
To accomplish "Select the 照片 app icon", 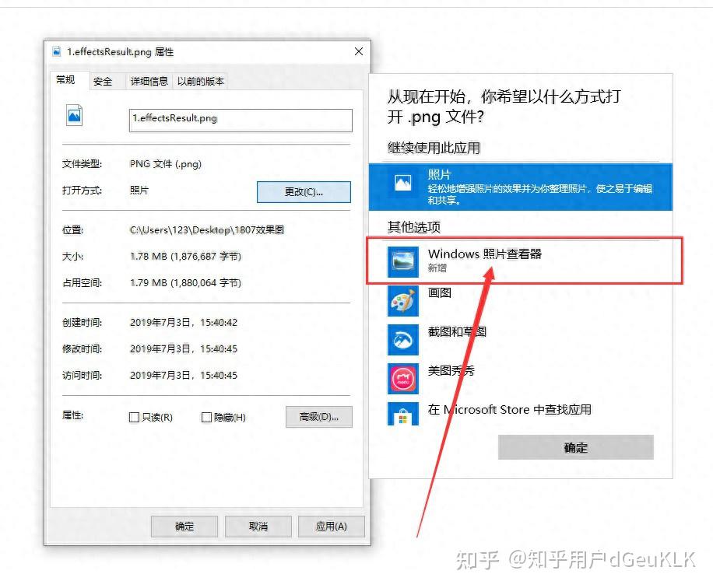I will 403,183.
